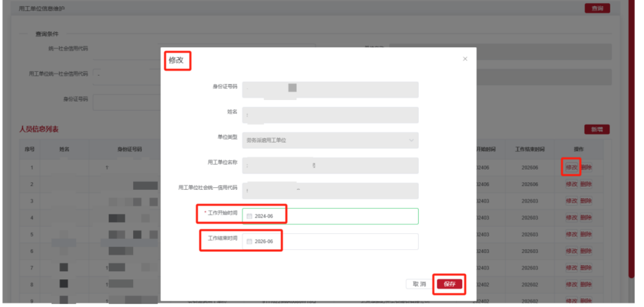Click the 查询 button at top right
The height and width of the screenshot is (307, 644).
point(597,9)
